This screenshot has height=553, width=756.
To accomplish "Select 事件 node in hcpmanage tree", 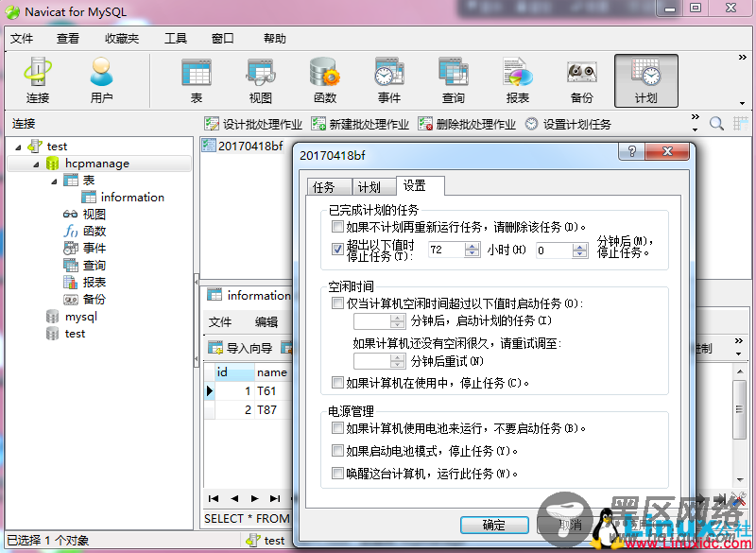I will (x=84, y=248).
